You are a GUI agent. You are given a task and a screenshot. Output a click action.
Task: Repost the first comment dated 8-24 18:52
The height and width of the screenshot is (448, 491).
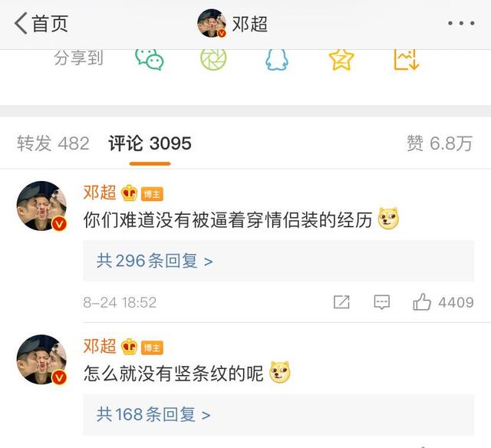341,302
